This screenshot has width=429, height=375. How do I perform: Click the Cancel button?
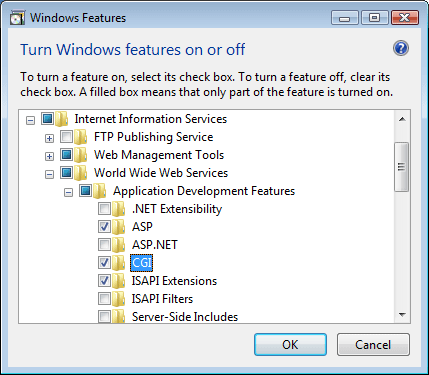click(x=373, y=345)
